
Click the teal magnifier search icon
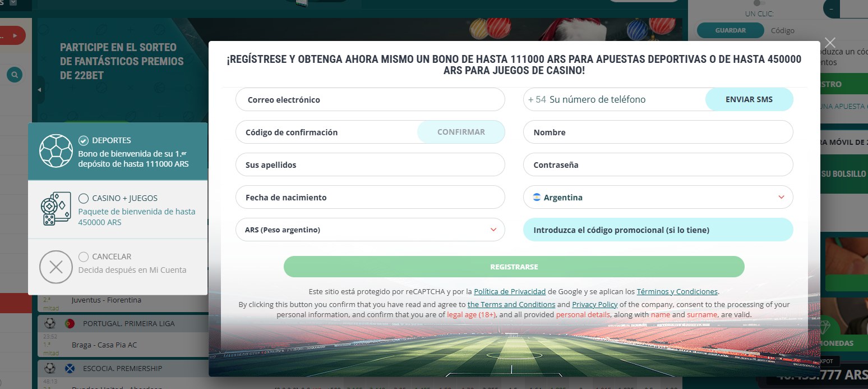pyautogui.click(x=15, y=74)
